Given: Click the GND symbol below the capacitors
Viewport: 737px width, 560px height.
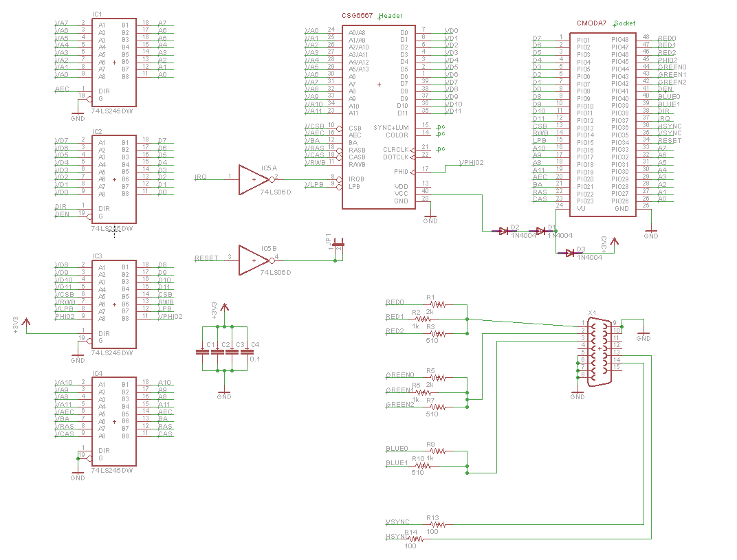Looking at the screenshot, I should 224,392.
